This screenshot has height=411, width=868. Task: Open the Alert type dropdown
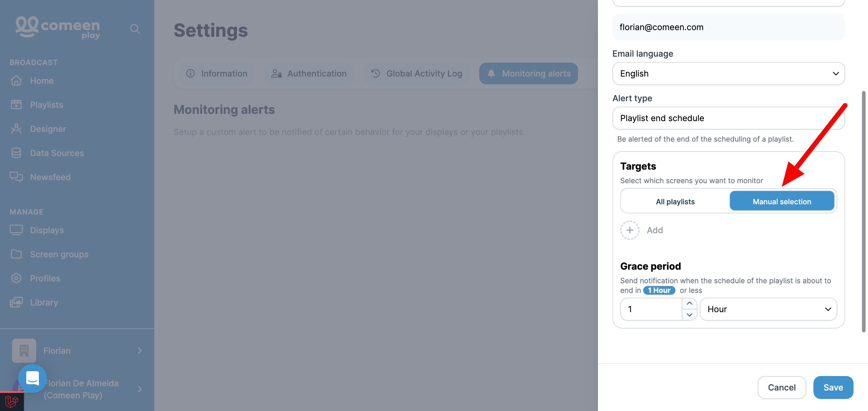[728, 118]
